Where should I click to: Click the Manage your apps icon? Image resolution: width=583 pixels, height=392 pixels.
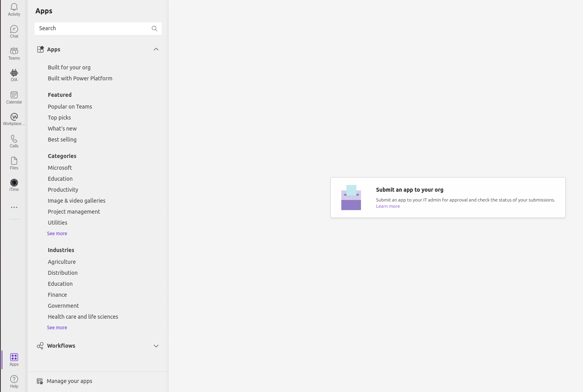coord(40,381)
